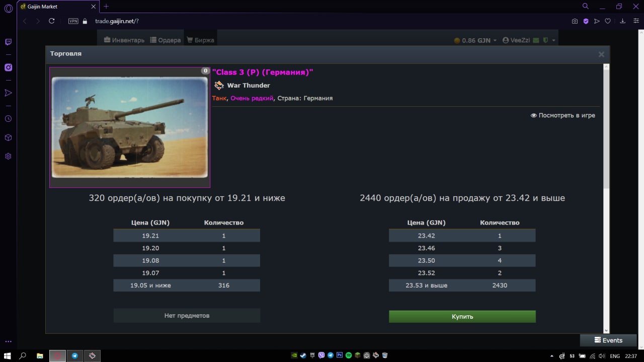Go forward to the next page
Screen dimensions: 644x362
pyautogui.click(x=38, y=21)
